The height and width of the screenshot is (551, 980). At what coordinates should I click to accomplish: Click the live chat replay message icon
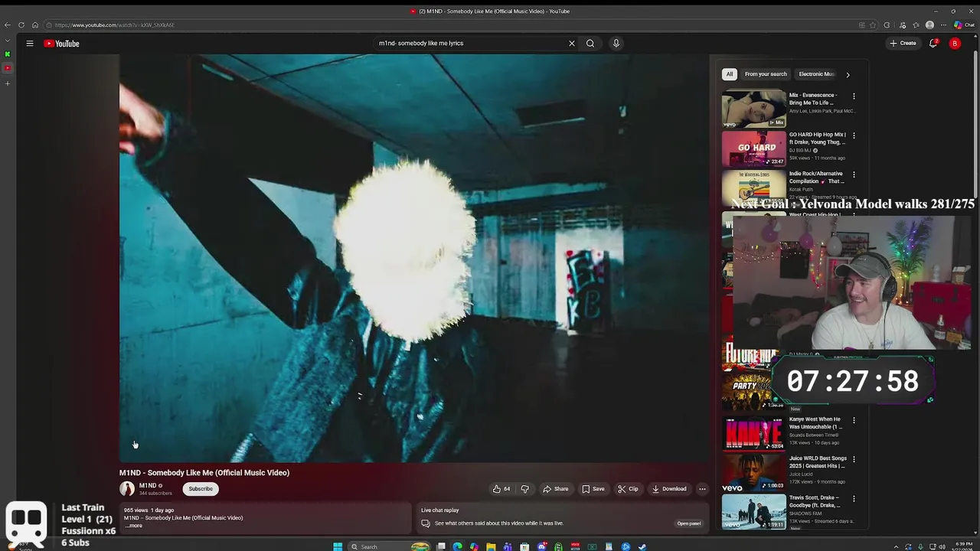426,523
